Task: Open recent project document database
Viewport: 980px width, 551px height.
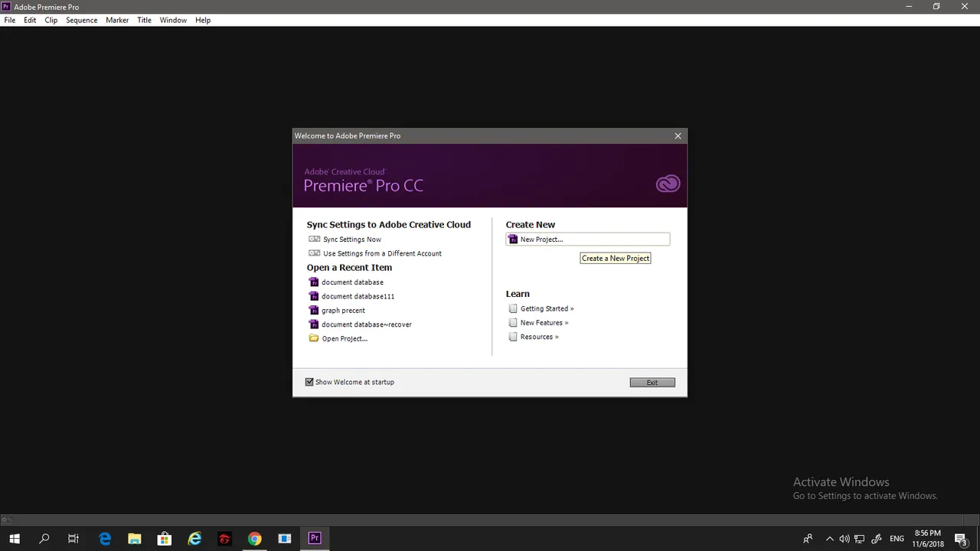Action: 352,282
